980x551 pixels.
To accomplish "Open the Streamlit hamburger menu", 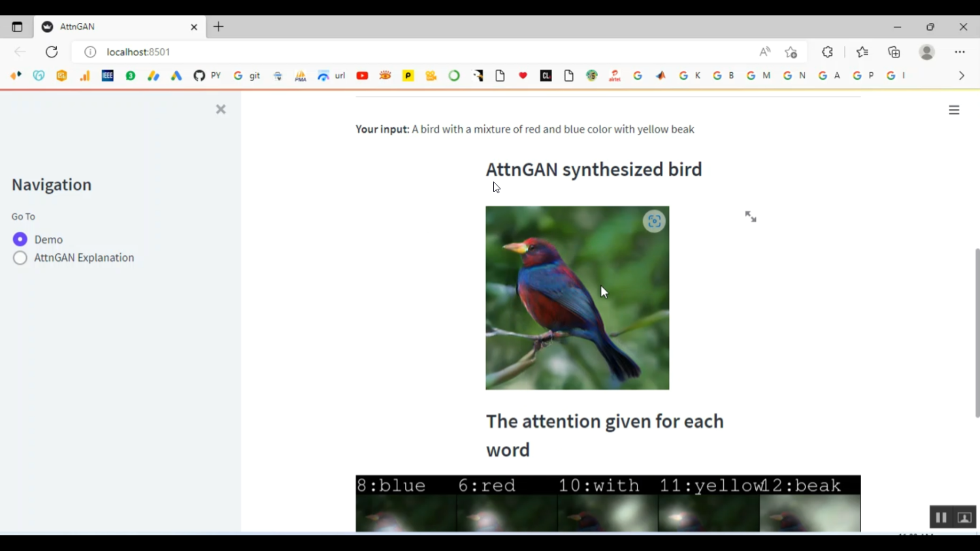I will (954, 110).
